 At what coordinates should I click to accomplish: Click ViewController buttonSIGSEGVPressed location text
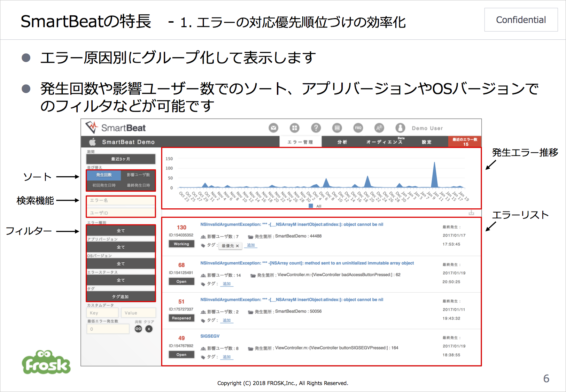point(323,348)
